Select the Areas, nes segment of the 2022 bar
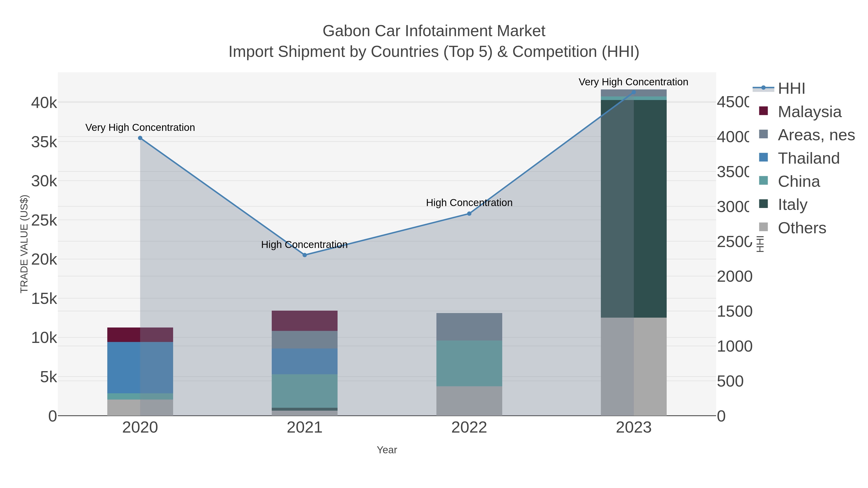Viewport: 868px width, 488px height. [x=469, y=327]
